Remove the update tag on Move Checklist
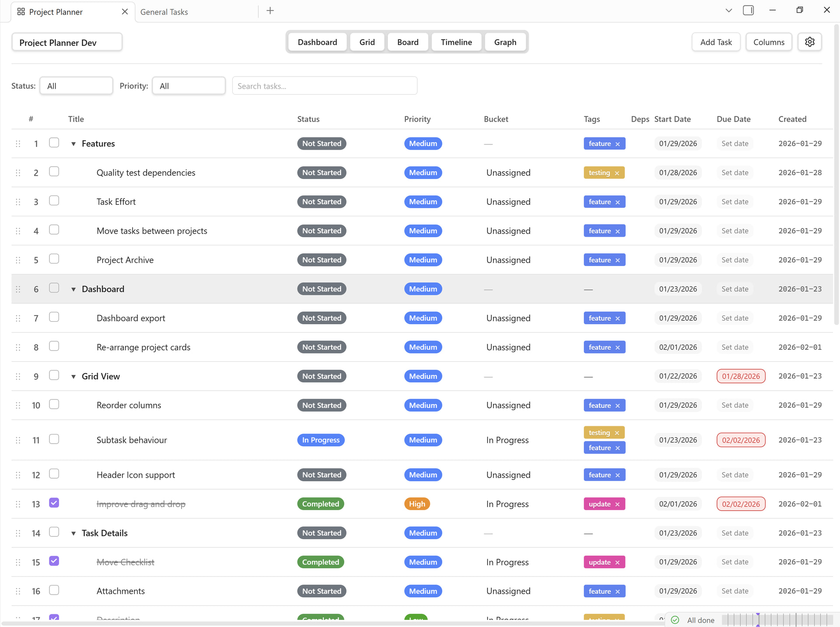 [x=617, y=563]
